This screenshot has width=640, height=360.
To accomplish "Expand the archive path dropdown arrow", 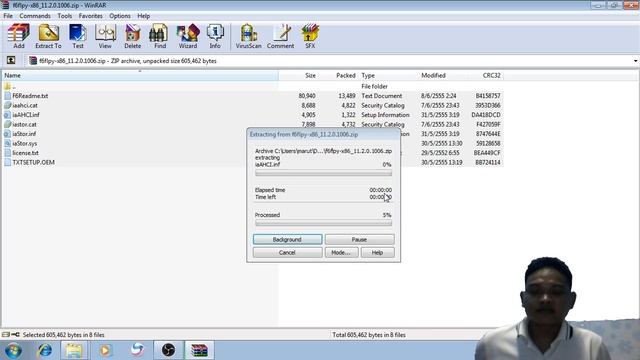I will (x=636, y=61).
